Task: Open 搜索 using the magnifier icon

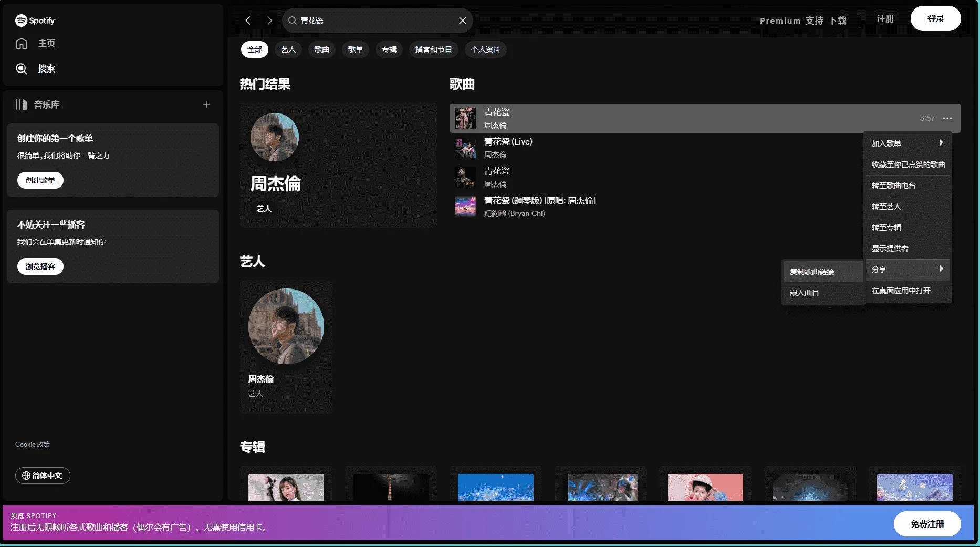Action: click(x=22, y=68)
